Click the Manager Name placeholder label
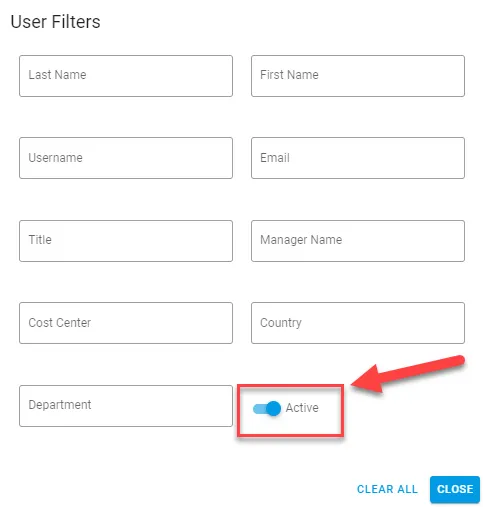This screenshot has height=507, width=483. click(x=301, y=240)
